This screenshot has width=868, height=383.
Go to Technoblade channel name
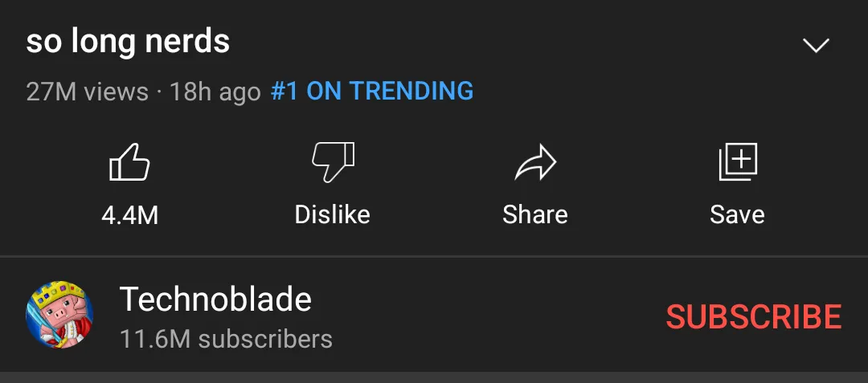tap(215, 299)
